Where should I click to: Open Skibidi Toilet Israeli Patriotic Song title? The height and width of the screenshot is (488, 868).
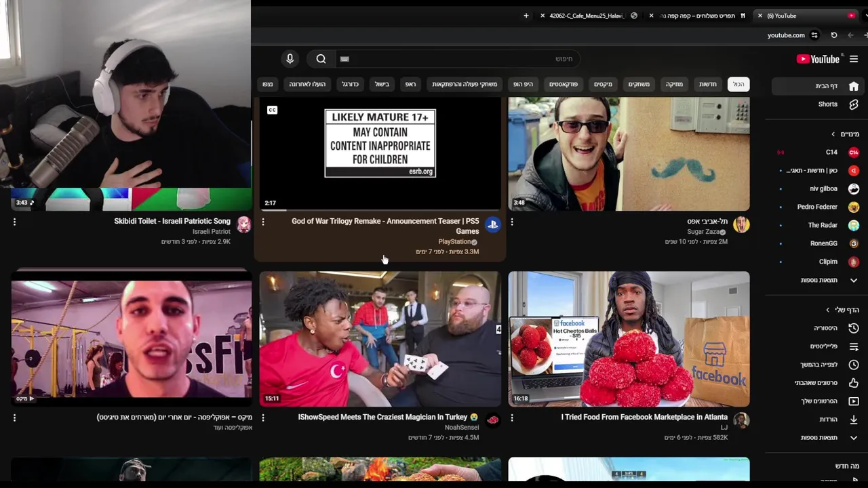click(x=172, y=221)
